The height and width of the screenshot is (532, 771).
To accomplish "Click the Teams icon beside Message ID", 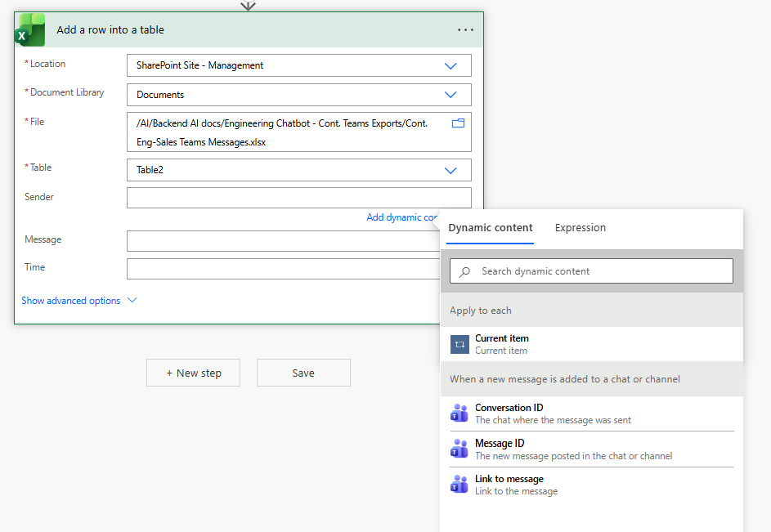I will point(459,449).
